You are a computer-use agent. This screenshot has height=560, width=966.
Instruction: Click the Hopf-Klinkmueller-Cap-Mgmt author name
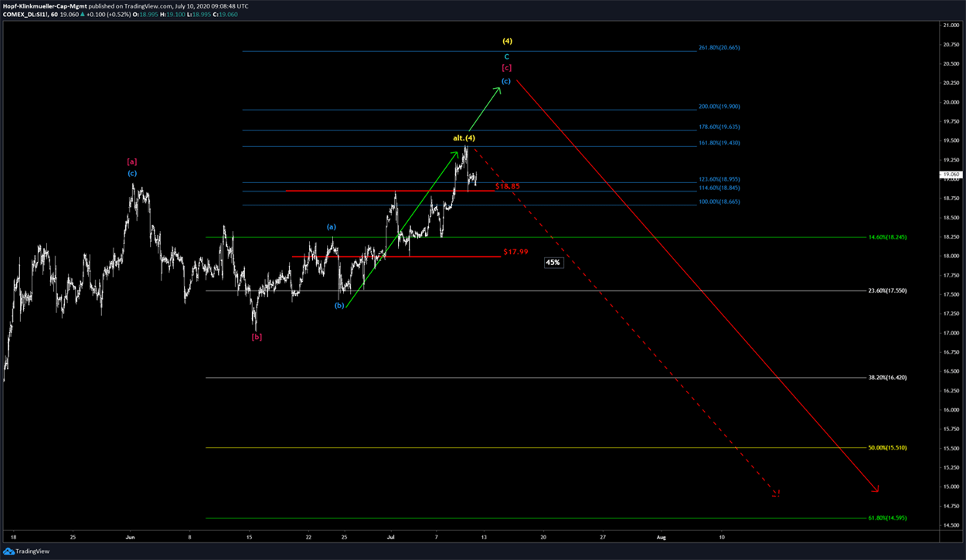(45, 5)
